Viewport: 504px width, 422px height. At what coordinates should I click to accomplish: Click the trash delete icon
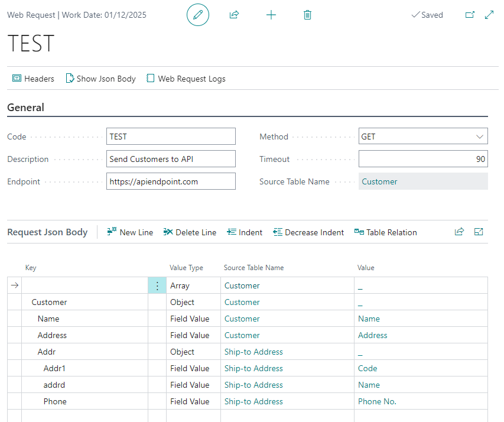(x=307, y=15)
